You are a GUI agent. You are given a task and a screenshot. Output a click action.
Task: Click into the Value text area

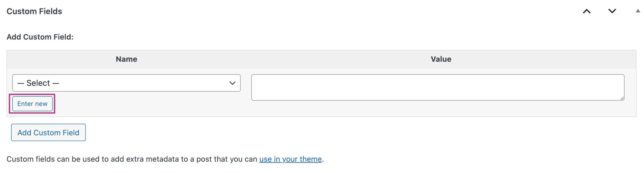tap(437, 87)
